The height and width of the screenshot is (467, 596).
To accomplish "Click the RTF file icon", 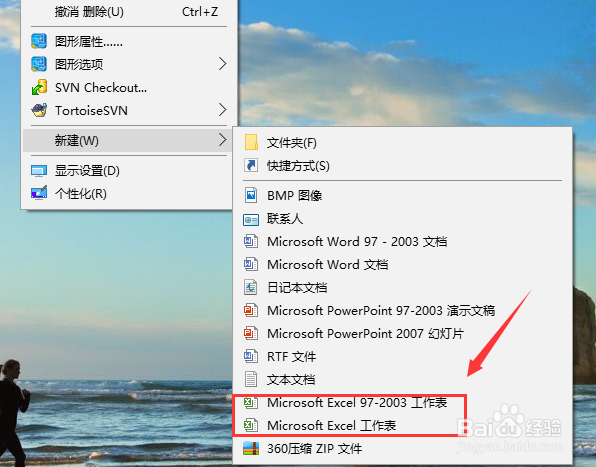I will (251, 356).
